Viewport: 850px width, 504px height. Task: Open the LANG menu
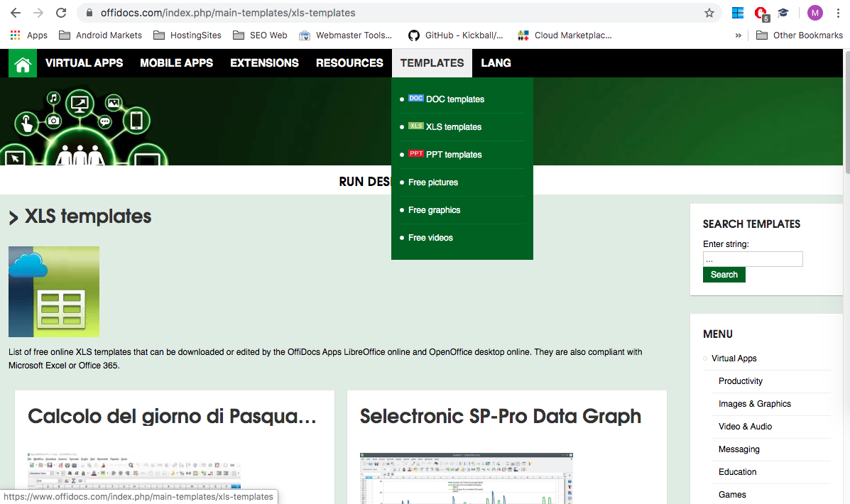(x=496, y=62)
